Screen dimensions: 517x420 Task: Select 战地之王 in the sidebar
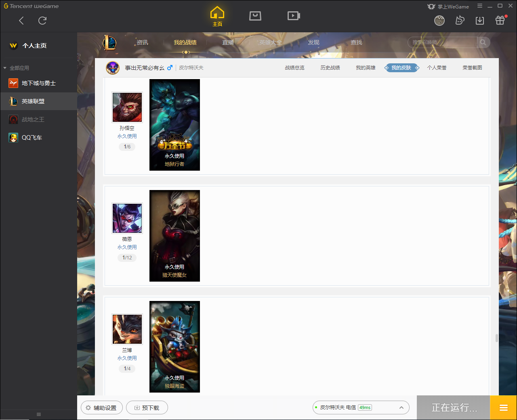pos(38,119)
